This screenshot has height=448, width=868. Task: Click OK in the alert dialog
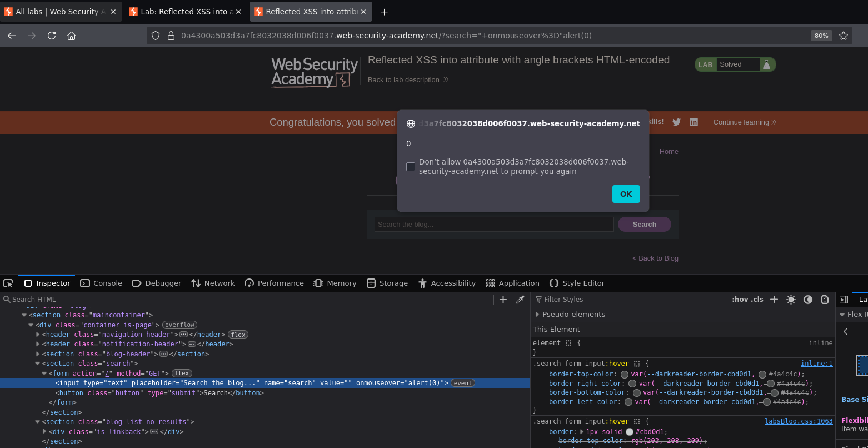click(626, 194)
